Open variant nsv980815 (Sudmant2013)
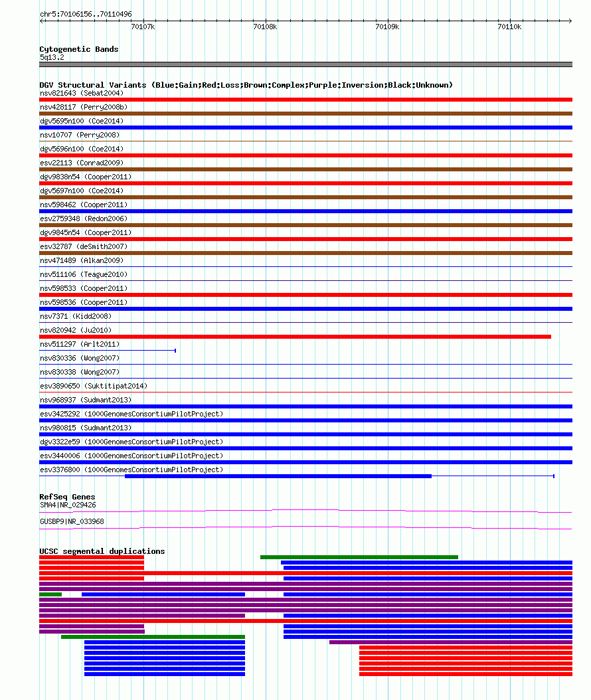591x700 pixels. [86, 428]
